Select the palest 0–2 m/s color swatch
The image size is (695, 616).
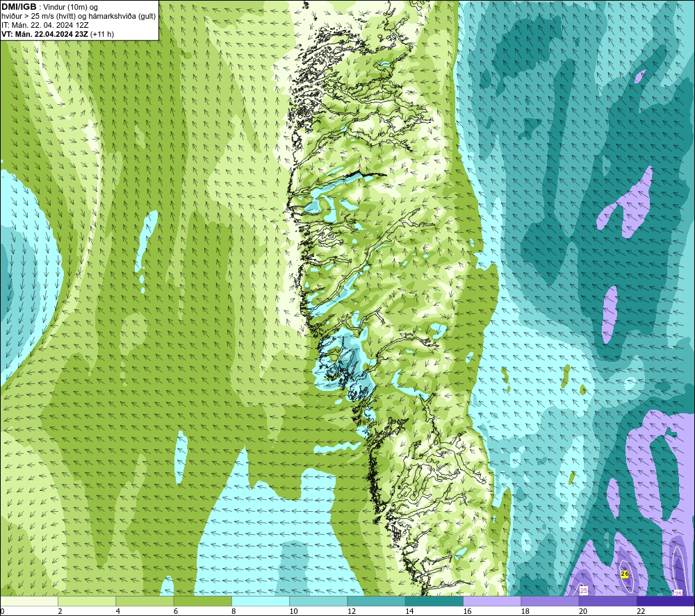point(29,601)
